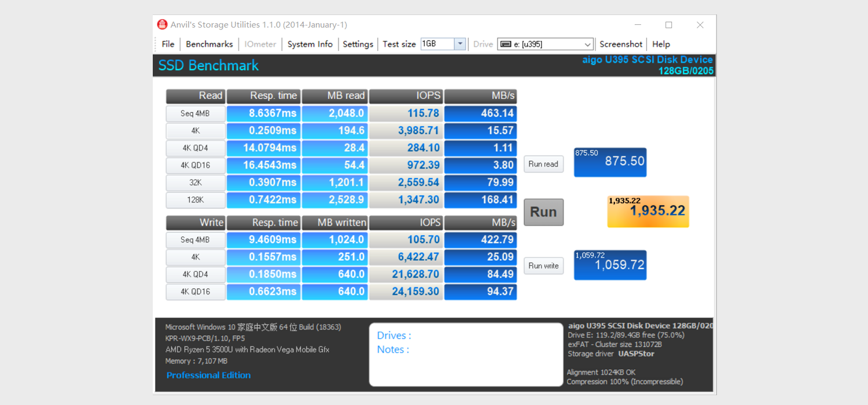Click the Write 4K QD4 test button
This screenshot has height=405, width=868.
(x=196, y=275)
